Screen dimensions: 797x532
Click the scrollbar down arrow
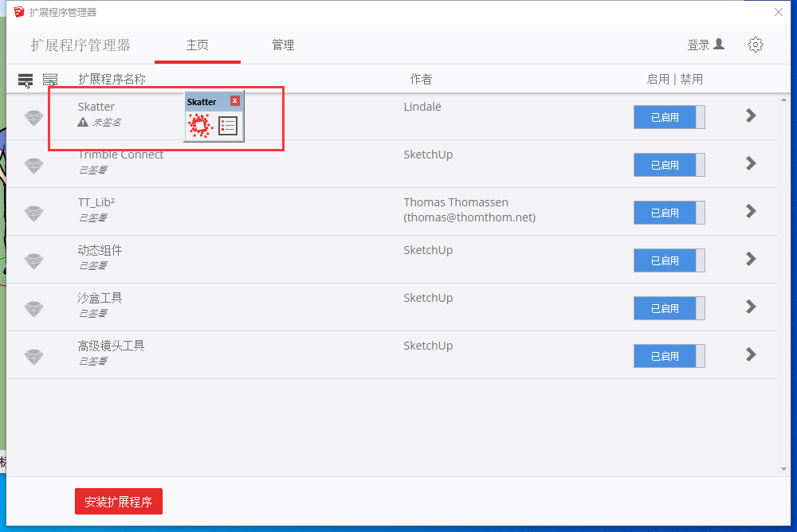(x=783, y=469)
